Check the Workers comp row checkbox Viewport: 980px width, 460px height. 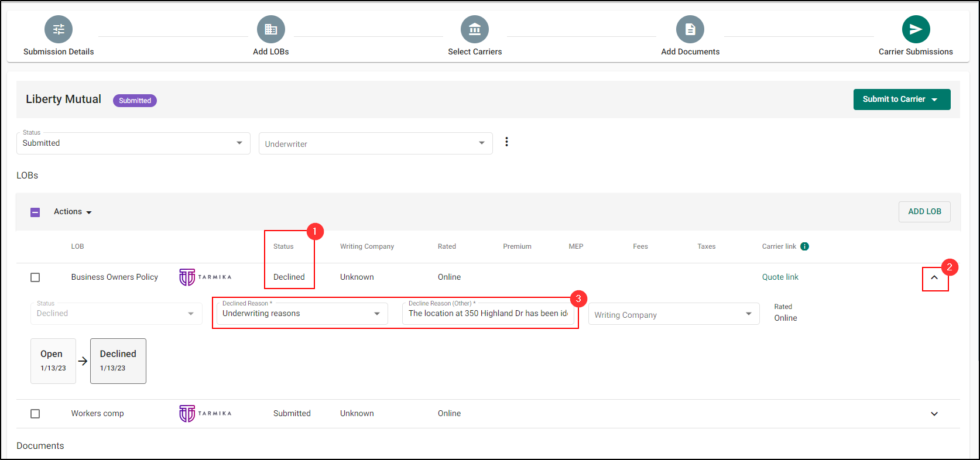tap(35, 414)
